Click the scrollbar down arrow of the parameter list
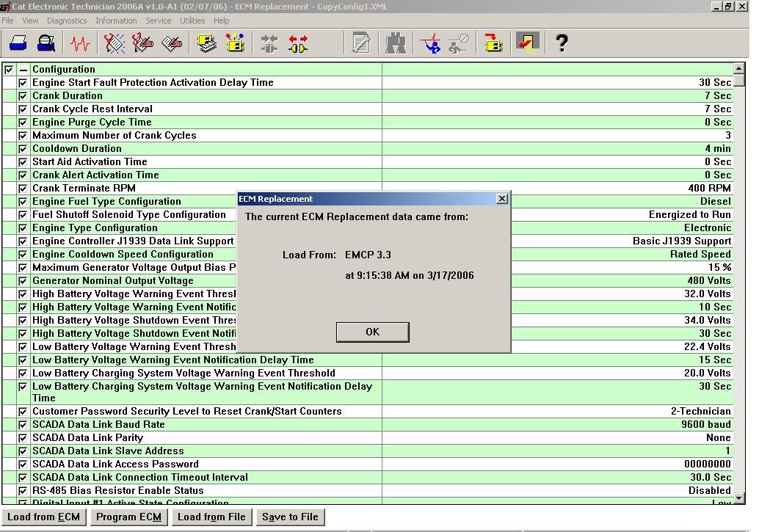The image size is (759, 532). tap(738, 498)
